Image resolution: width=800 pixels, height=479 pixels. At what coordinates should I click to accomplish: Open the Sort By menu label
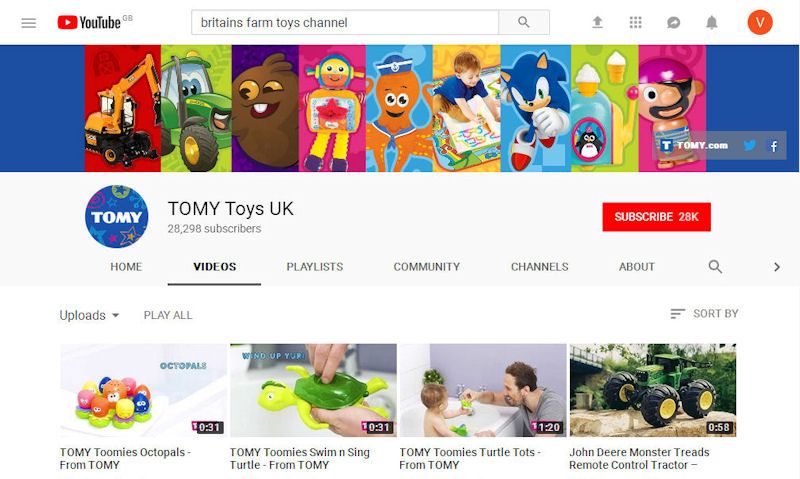tap(715, 314)
